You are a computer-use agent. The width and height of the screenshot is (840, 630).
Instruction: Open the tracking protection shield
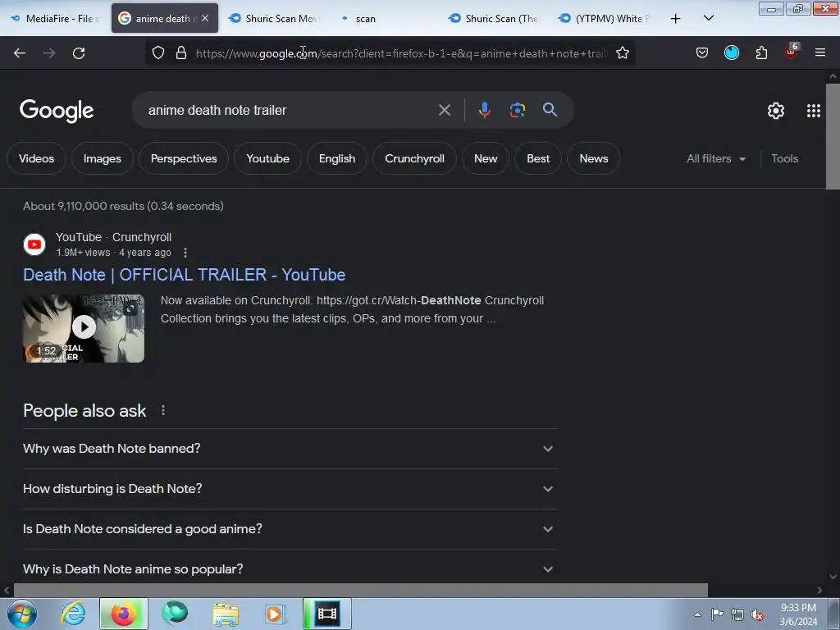[158, 53]
